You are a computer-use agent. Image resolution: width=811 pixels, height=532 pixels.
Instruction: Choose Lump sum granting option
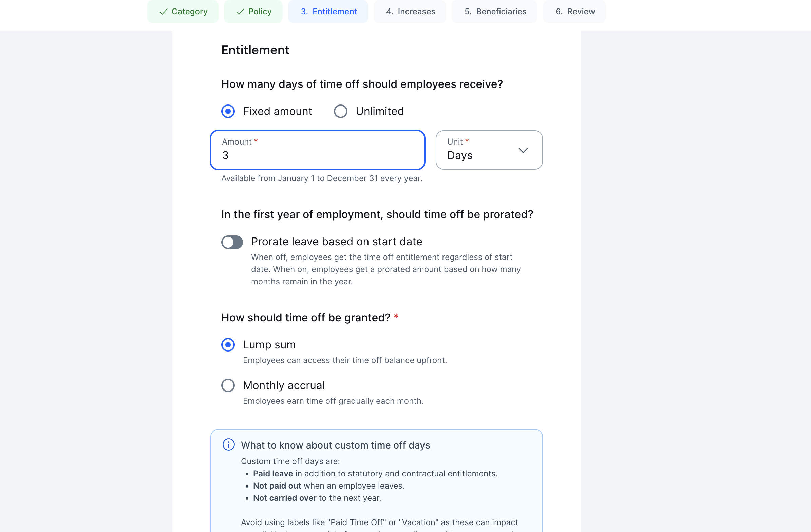[x=228, y=345]
